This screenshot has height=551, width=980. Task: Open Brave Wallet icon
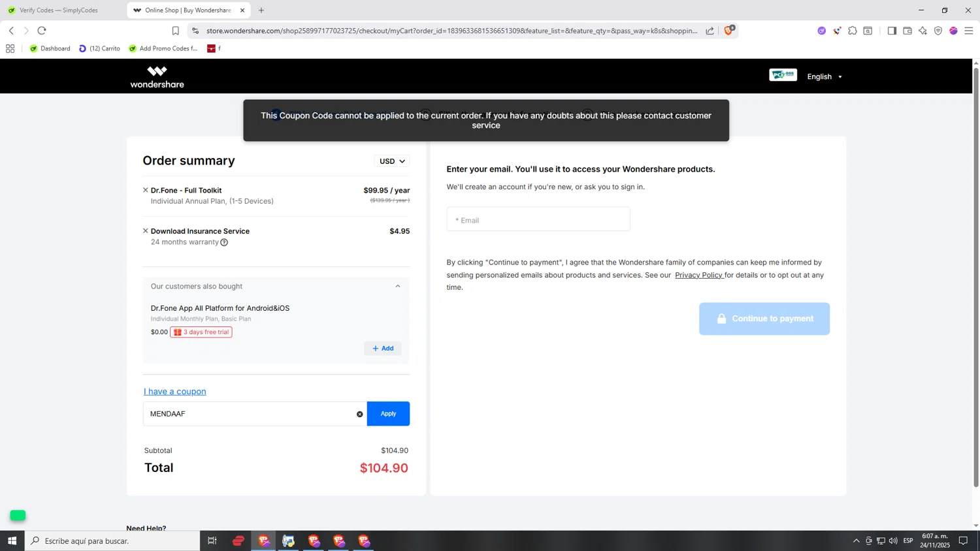click(x=907, y=31)
